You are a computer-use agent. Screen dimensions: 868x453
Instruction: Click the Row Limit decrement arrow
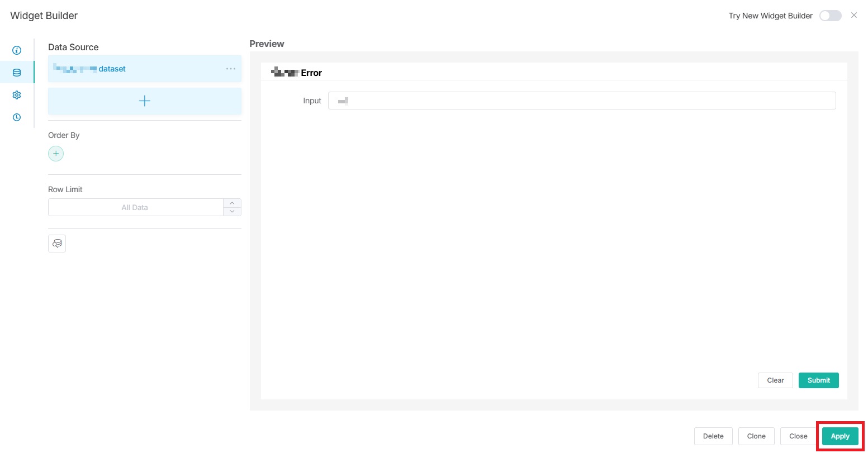tap(232, 211)
